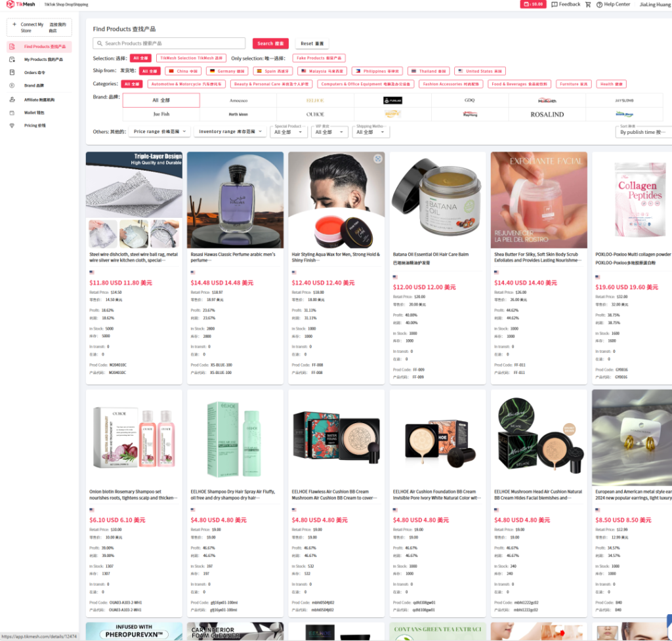
Task: Click the Brand sidebar icon
Action: pyautogui.click(x=12, y=85)
